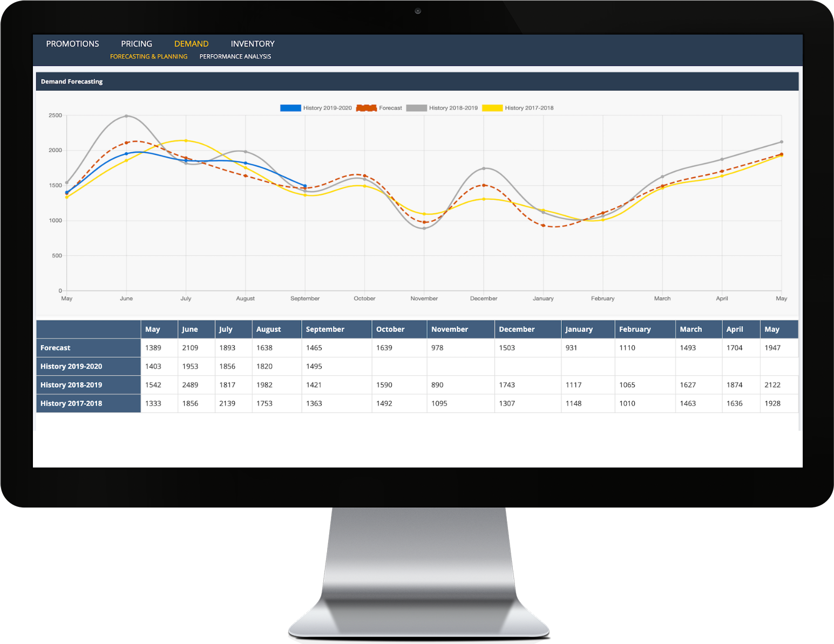Select the October column header
This screenshot has height=644, width=834.
pos(399,329)
